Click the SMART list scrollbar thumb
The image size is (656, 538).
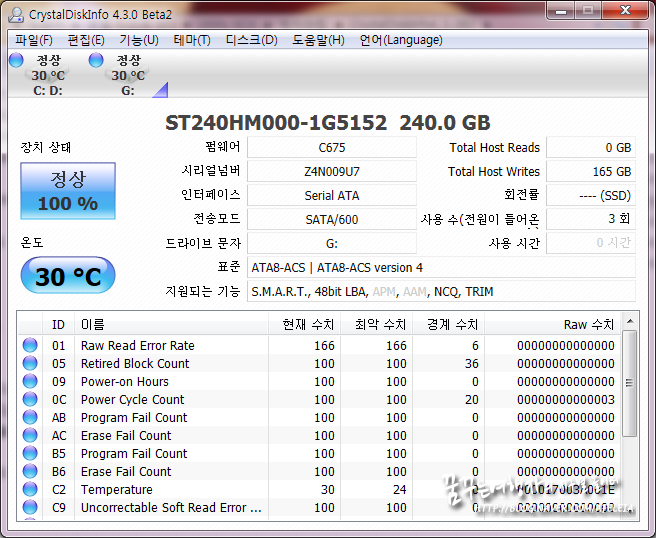tap(630, 383)
